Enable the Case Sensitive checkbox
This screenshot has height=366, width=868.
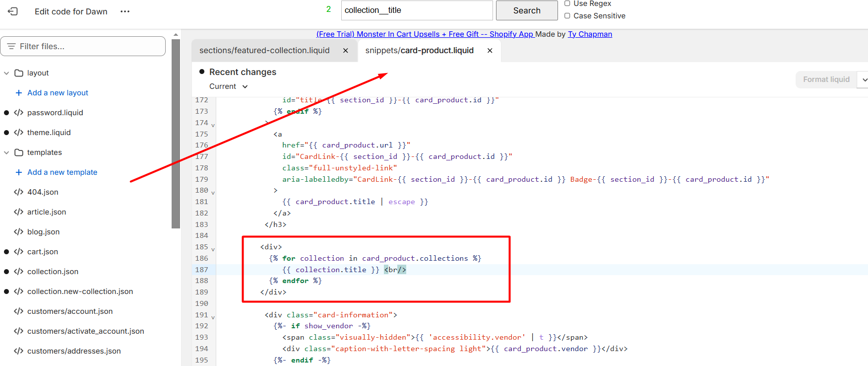(x=567, y=16)
